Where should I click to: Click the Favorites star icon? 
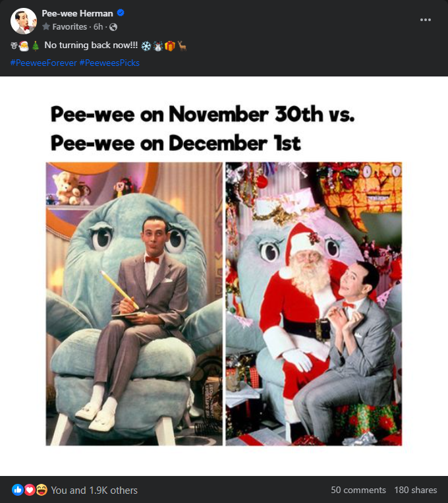(46, 26)
